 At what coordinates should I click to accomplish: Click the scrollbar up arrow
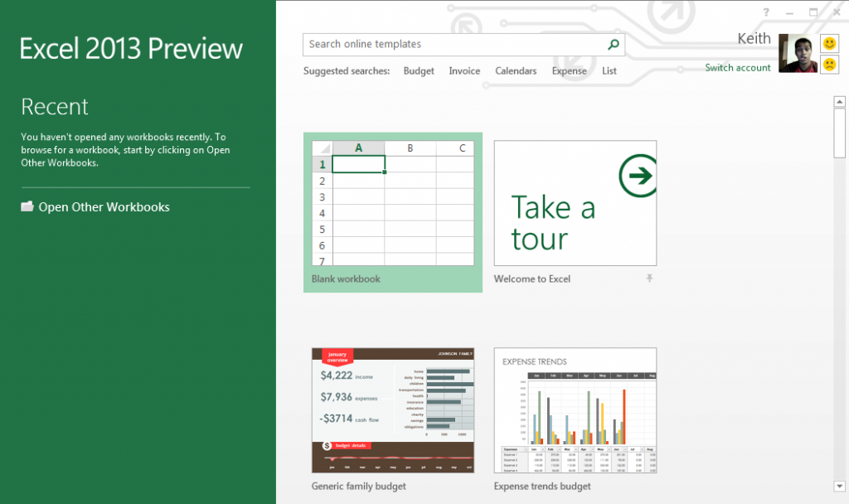[x=839, y=101]
